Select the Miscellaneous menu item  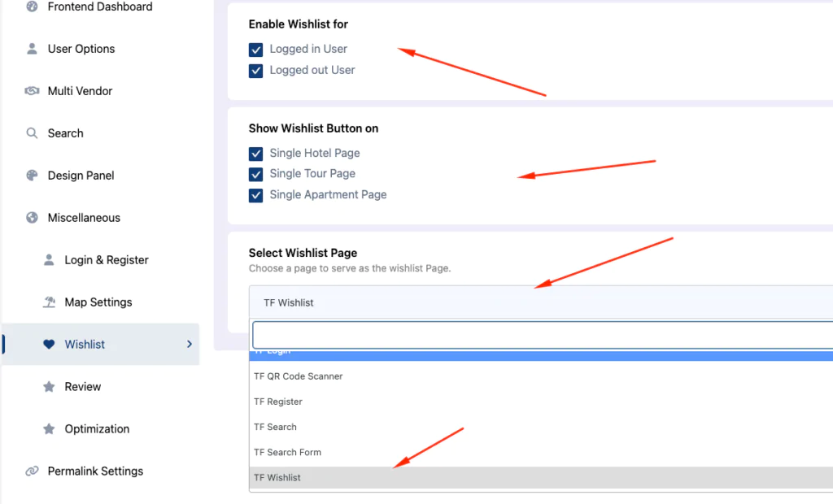click(x=84, y=218)
